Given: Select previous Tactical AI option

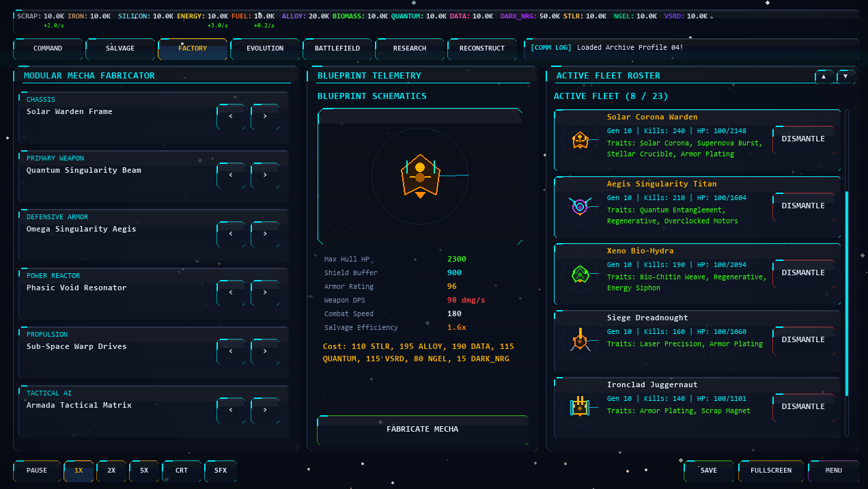Looking at the screenshot, I should coord(231,410).
